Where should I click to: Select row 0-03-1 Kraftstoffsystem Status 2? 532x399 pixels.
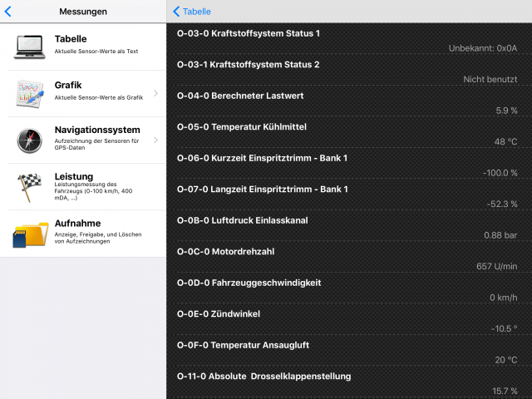pos(349,70)
